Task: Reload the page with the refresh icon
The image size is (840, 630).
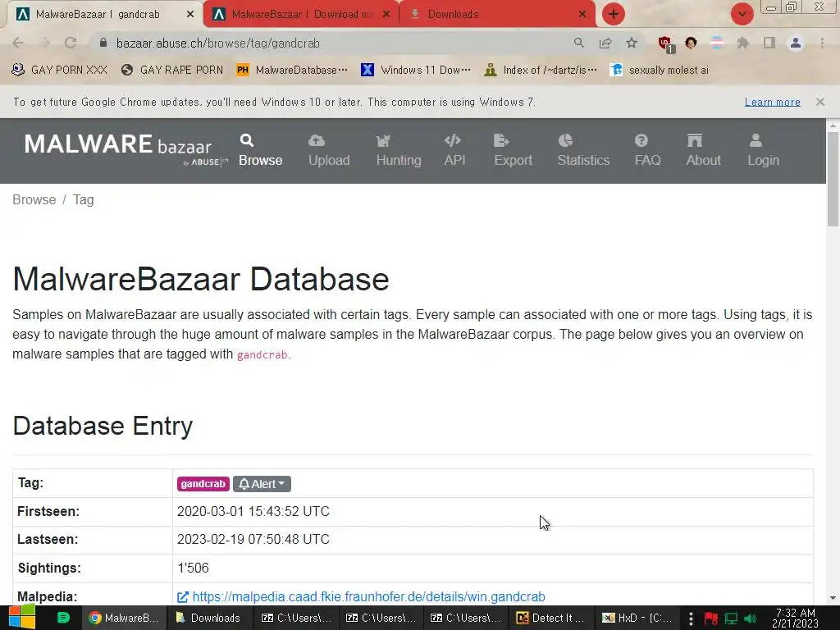Action: pyautogui.click(x=71, y=43)
